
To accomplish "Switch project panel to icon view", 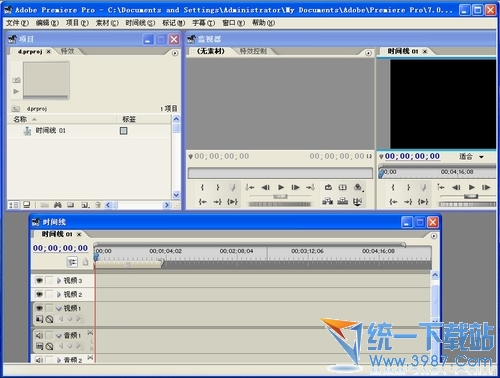I will pos(27,205).
